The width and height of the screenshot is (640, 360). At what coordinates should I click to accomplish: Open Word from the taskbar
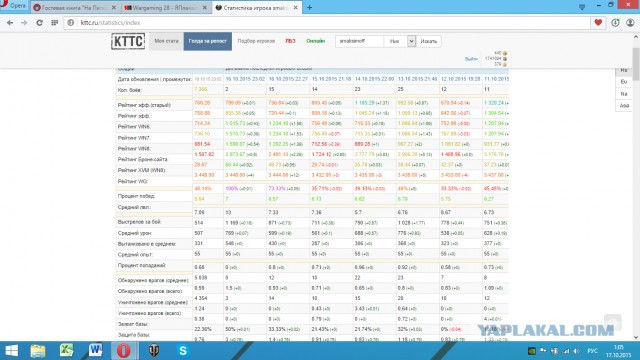coord(96,351)
